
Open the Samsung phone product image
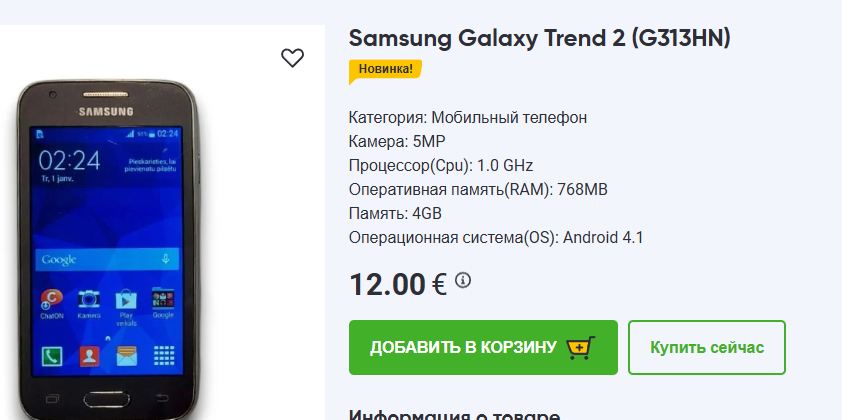[107, 250]
